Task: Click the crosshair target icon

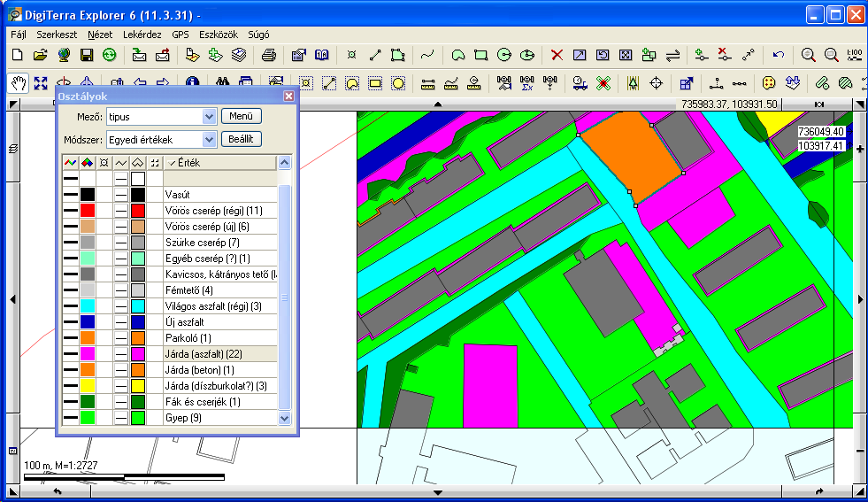Action: (x=656, y=83)
